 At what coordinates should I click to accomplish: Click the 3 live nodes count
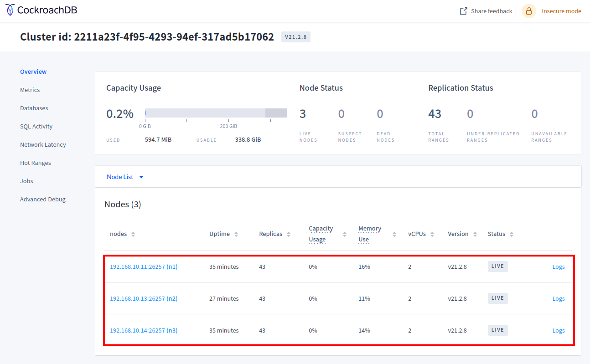[x=303, y=114]
